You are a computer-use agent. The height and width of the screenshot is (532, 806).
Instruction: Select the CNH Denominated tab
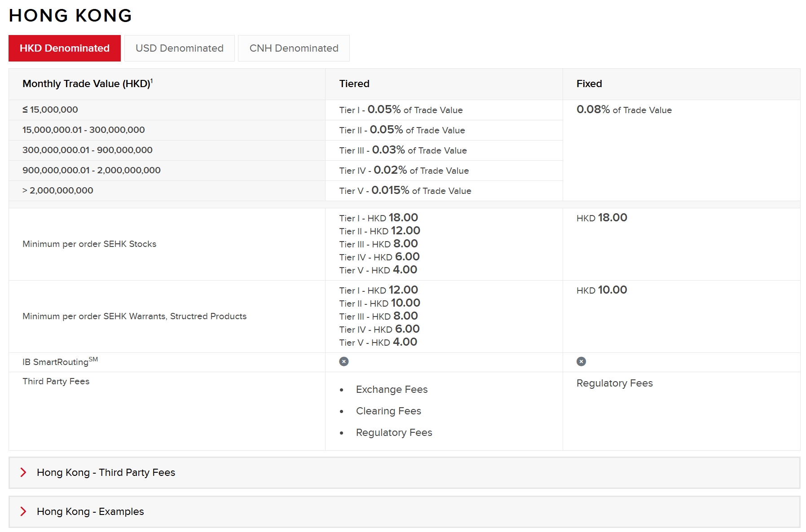[x=294, y=48]
